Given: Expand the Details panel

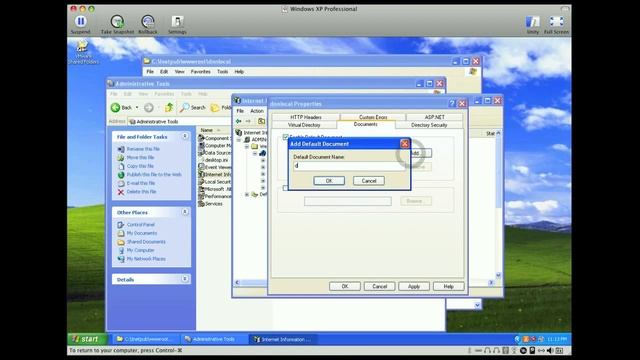Looking at the screenshot, I should [x=185, y=279].
